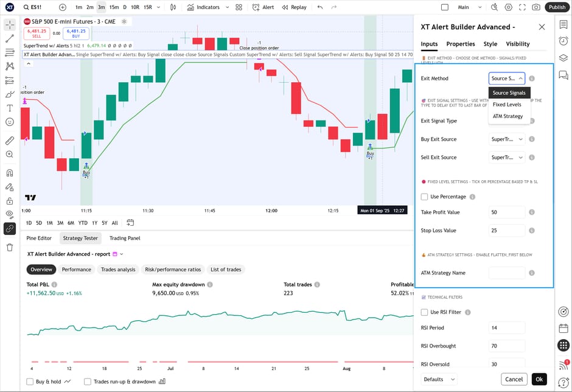This screenshot has width=572, height=392.
Task: Hide all drawings with eye icon
Action: coord(10,215)
